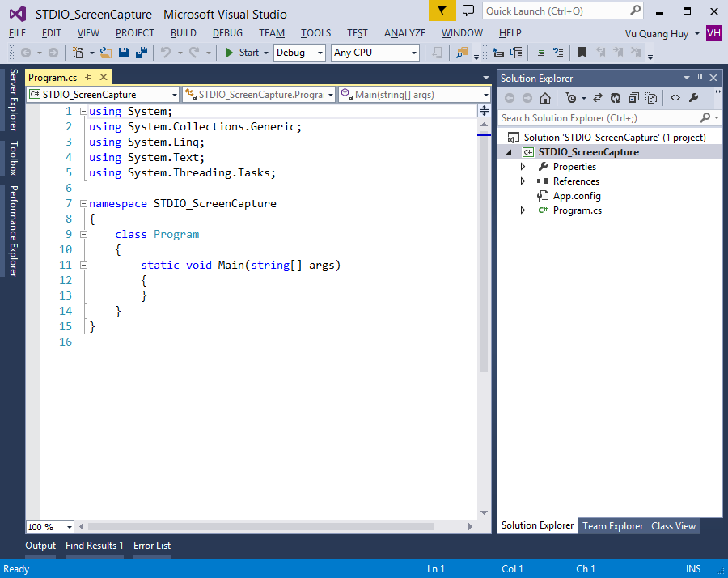Click the magnifier icon in Quick Launch

point(636,11)
